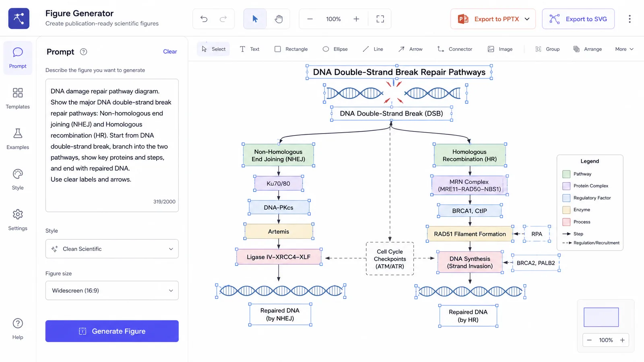Click the Arrange tool
644x362 pixels.
(587, 49)
